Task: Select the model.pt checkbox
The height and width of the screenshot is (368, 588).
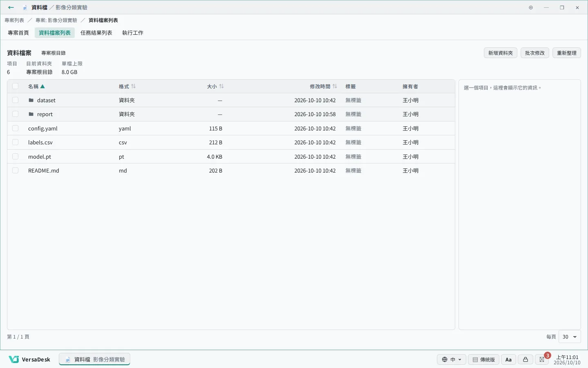Action: coord(15,157)
